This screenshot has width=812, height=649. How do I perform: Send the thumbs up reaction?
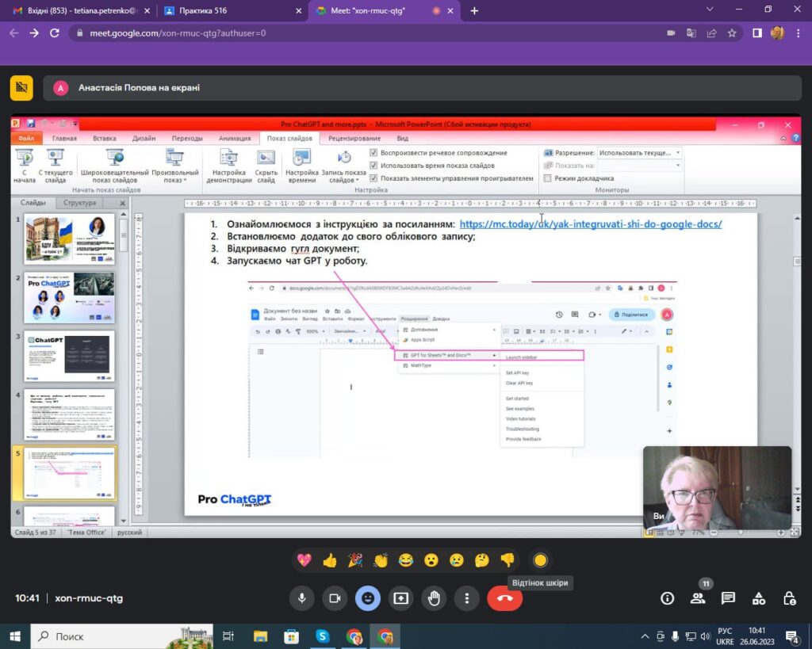[x=330, y=560]
